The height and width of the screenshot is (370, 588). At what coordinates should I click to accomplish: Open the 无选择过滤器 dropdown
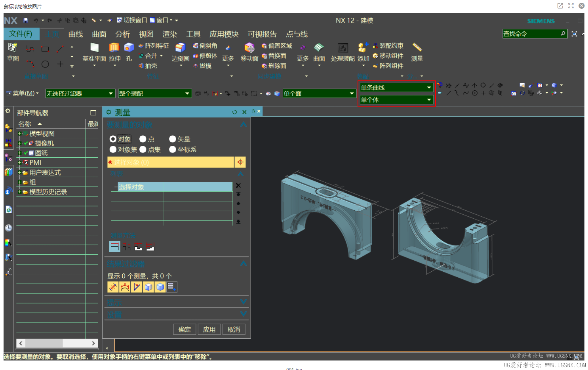pos(80,93)
